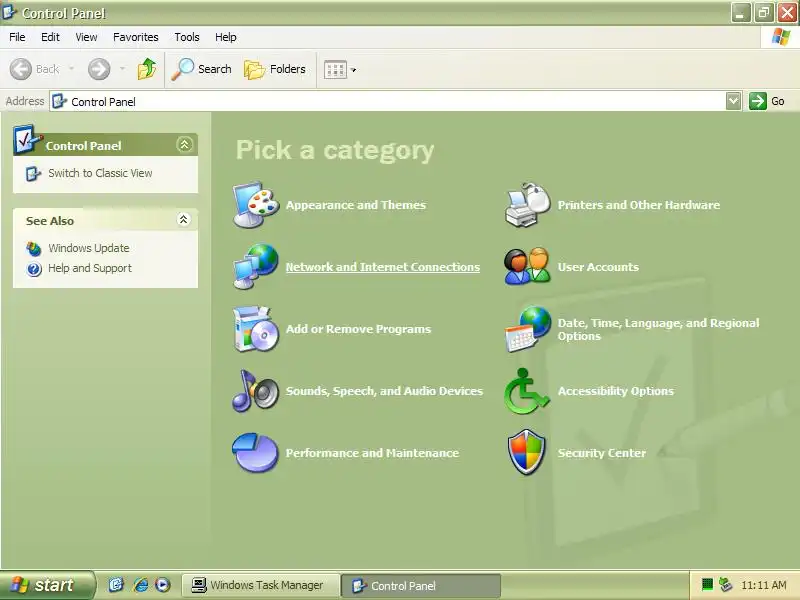Screen dimensions: 800x600
Task: Collapse the See Also sidebar section
Action: click(184, 220)
